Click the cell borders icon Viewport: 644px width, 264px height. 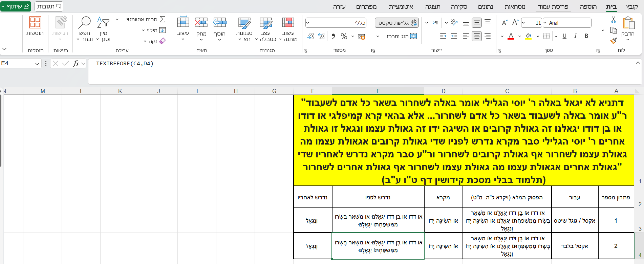tap(546, 36)
